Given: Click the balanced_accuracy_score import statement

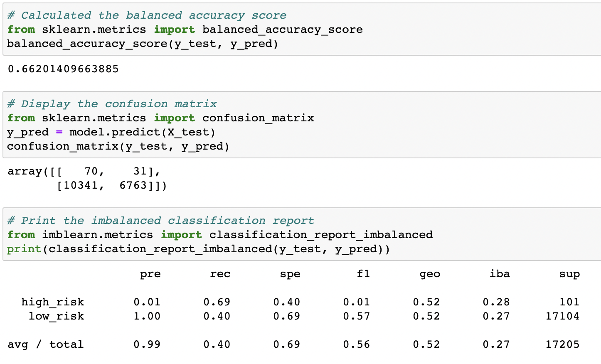Looking at the screenshot, I should 185,29.
